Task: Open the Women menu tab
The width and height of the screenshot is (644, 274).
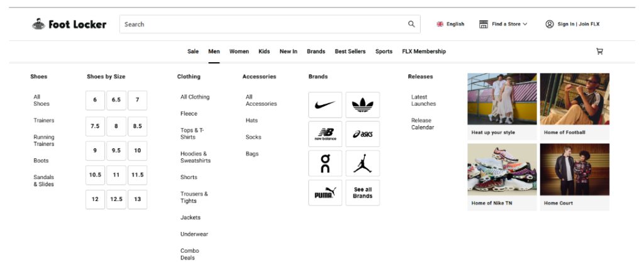Action: coord(239,52)
